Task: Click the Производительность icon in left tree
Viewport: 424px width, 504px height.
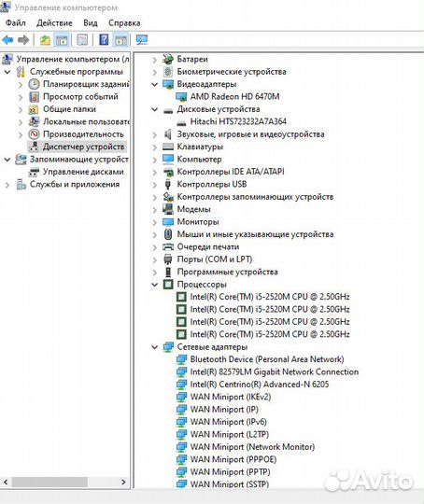Action: point(34,134)
